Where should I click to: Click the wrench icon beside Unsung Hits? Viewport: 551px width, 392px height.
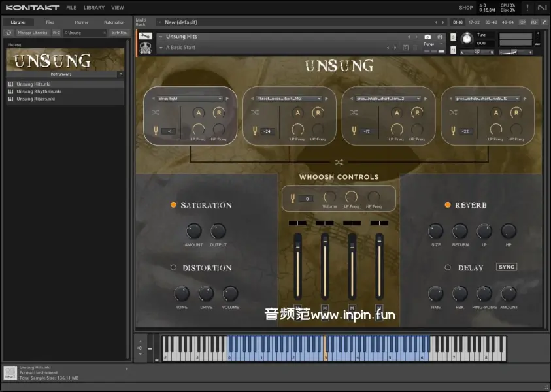pos(146,37)
